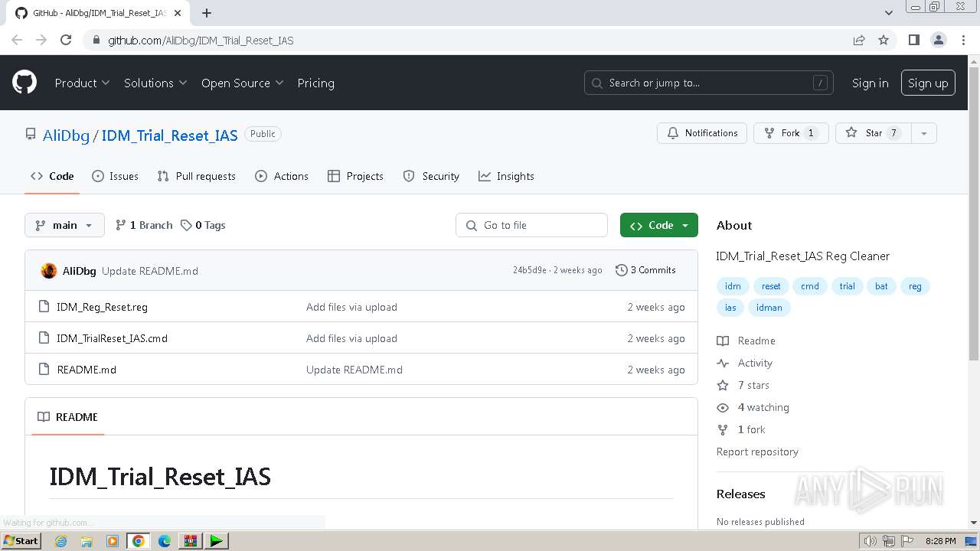
Task: Open the file explorer taskbar icon
Action: tap(87, 541)
